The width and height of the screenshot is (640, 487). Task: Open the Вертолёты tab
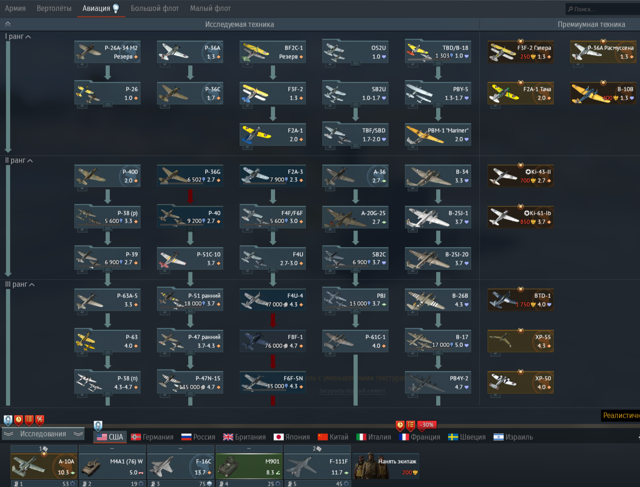tap(54, 8)
